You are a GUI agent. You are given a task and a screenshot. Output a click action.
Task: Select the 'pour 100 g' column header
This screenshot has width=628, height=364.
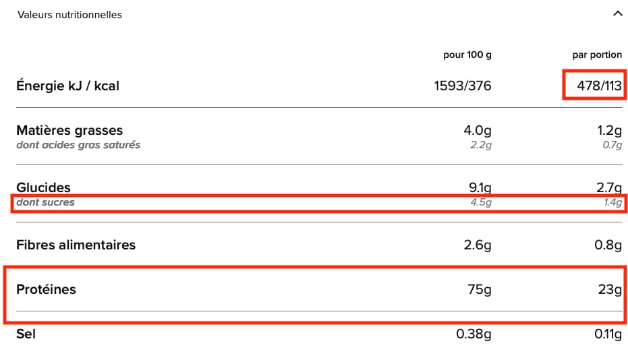467,55
